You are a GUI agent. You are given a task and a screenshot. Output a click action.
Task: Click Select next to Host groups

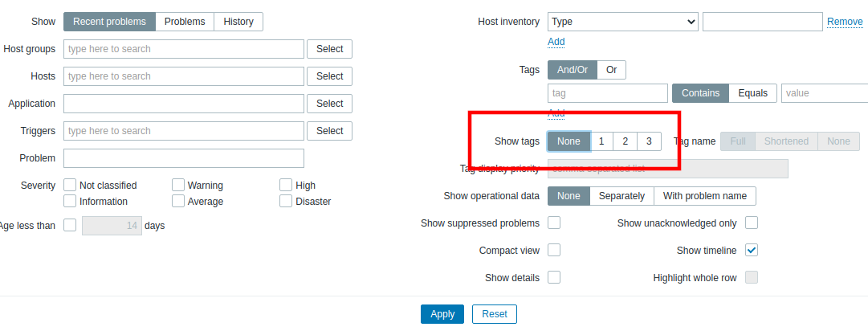[x=329, y=49]
